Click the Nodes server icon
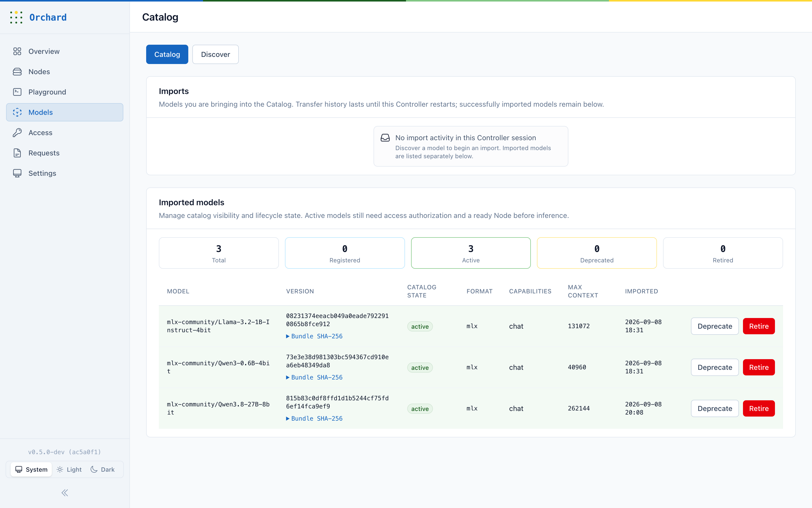812x508 pixels. tap(17, 72)
